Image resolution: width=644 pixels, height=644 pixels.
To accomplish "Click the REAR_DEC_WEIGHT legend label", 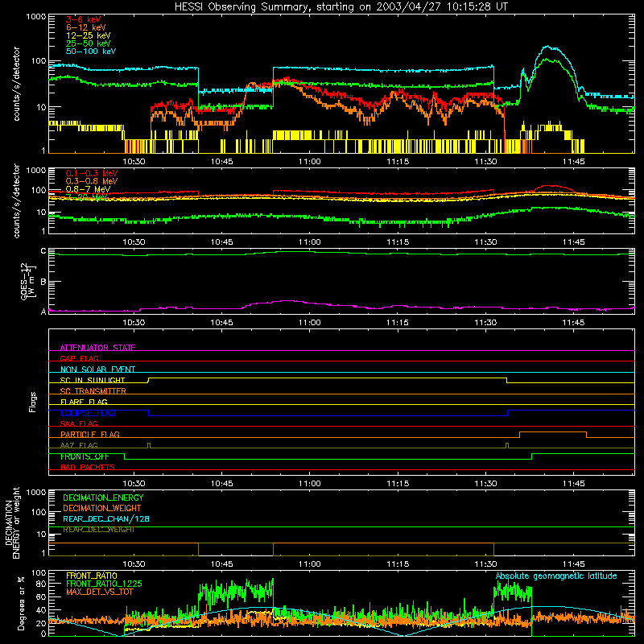I will tap(98, 530).
